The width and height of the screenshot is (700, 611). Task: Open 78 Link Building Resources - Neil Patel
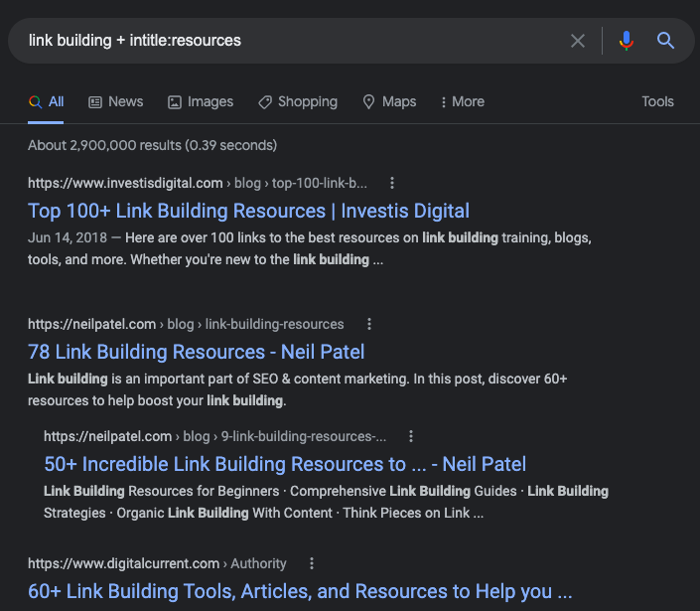[196, 352]
